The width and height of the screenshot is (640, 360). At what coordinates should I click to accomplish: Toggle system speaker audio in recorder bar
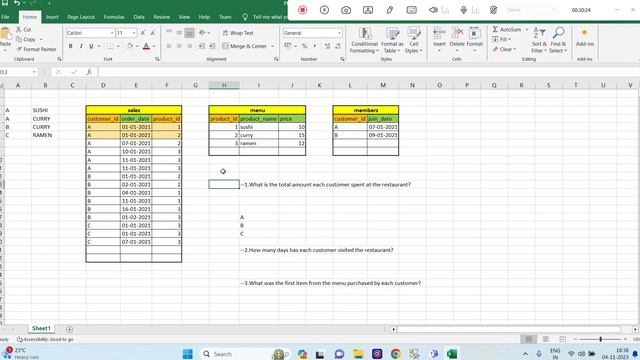(433, 10)
